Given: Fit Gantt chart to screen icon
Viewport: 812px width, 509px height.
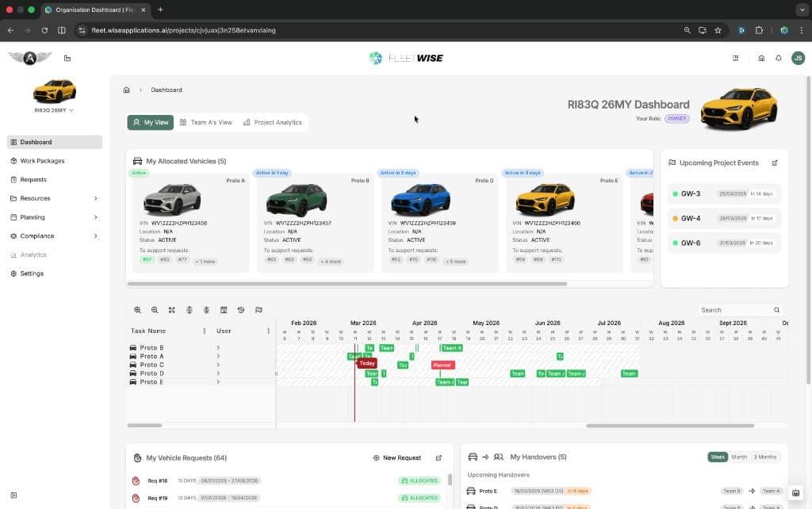Looking at the screenshot, I should click(x=172, y=310).
